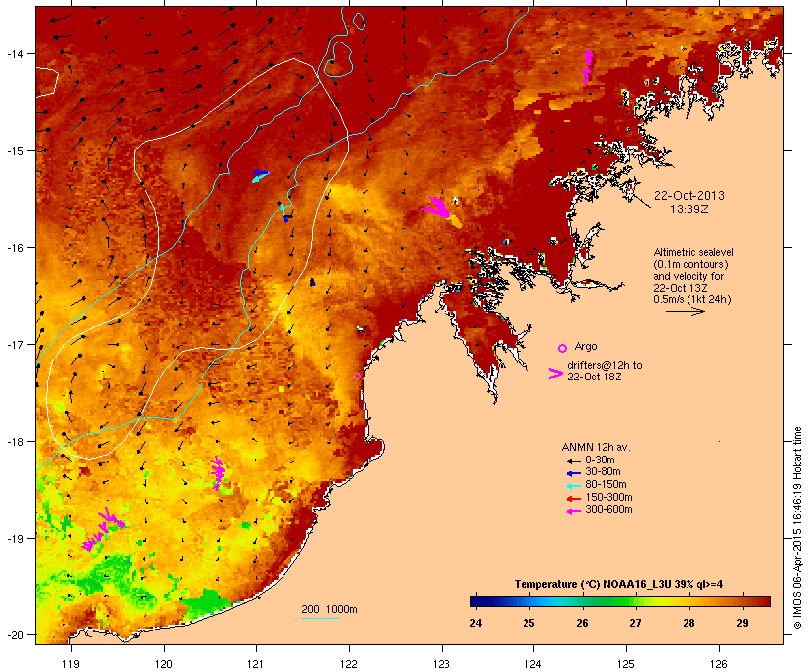The width and height of the screenshot is (810, 672).
Task: Click the longitude axis label 123
Action: click(x=442, y=664)
